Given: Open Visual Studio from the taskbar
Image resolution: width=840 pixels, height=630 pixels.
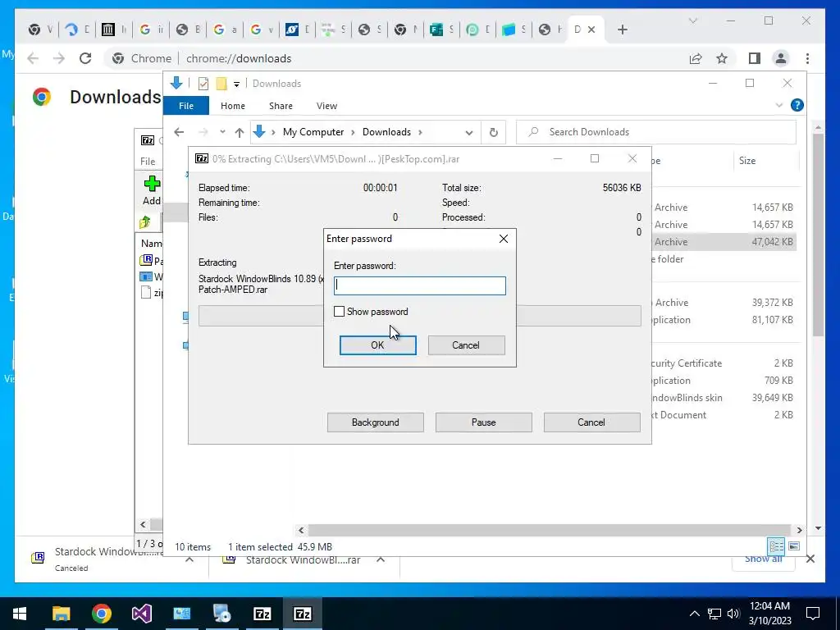Looking at the screenshot, I should 141,614.
